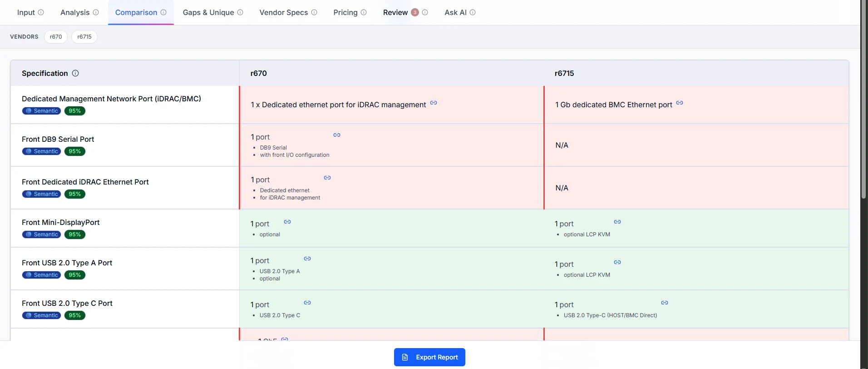Select the r6715 vendor chip
The width and height of the screenshot is (868, 369).
tap(84, 37)
